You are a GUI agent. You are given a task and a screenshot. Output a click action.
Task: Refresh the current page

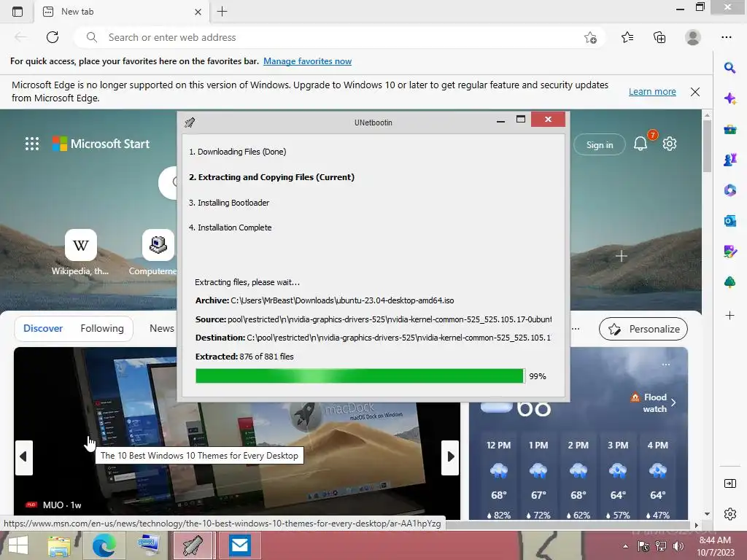[x=53, y=37]
